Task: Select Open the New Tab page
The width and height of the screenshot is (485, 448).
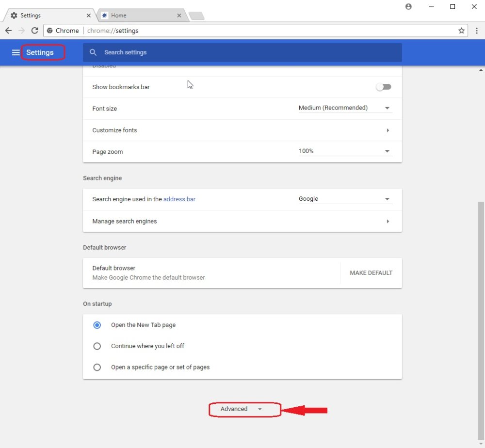Action: 97,325
